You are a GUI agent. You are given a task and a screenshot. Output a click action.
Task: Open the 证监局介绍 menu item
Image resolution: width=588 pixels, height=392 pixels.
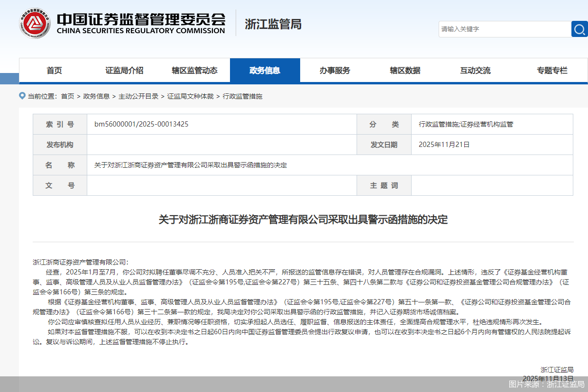(124, 70)
